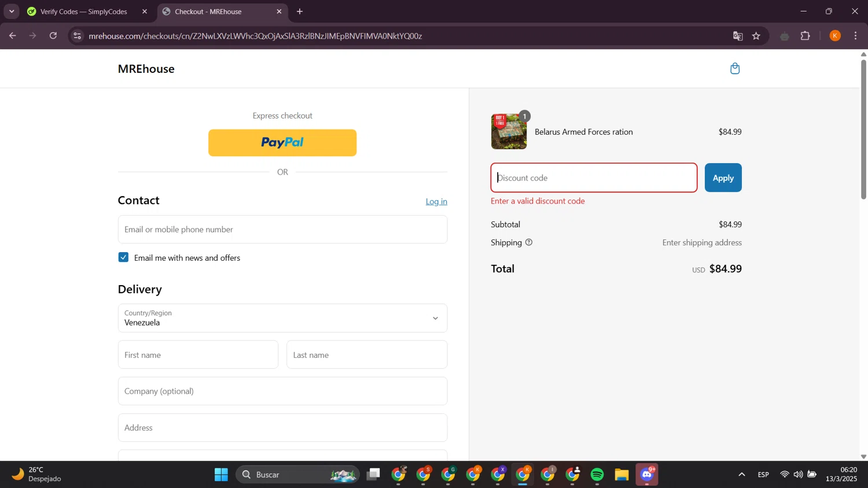
Task: Click the green extension icon in toolbar
Action: (784, 36)
